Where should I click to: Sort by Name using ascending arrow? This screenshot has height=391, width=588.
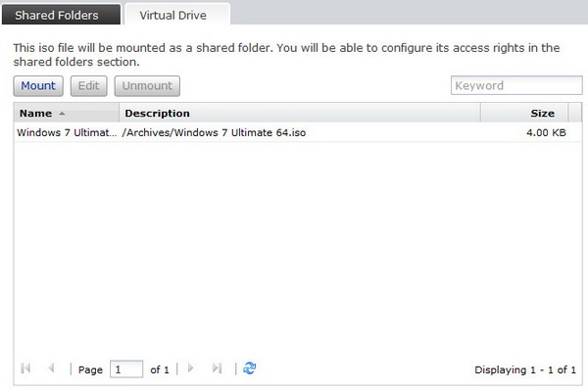(x=62, y=114)
